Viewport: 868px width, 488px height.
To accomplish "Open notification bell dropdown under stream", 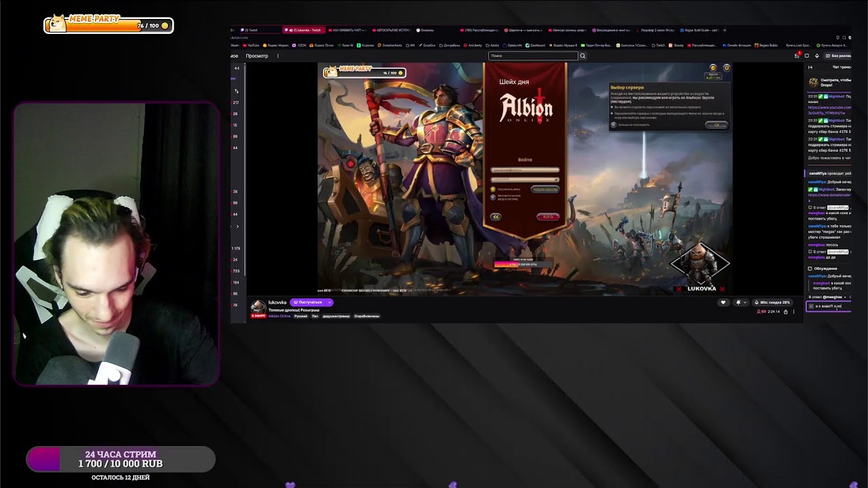I will point(740,302).
